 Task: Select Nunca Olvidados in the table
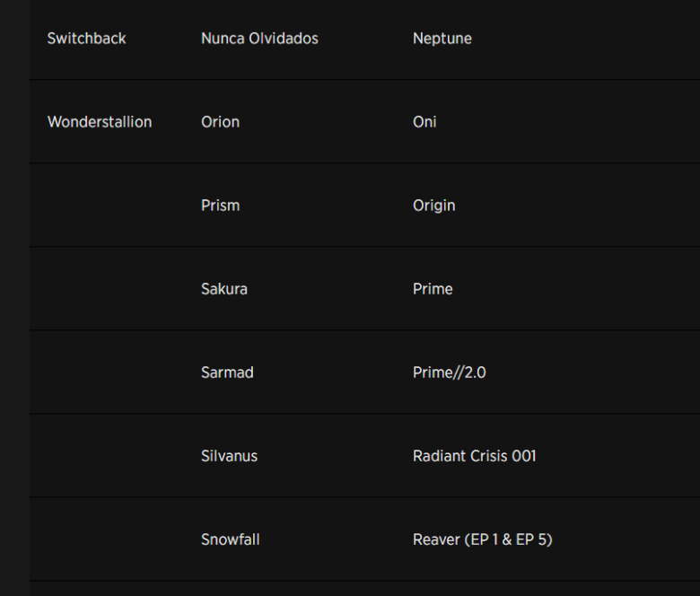(x=259, y=39)
